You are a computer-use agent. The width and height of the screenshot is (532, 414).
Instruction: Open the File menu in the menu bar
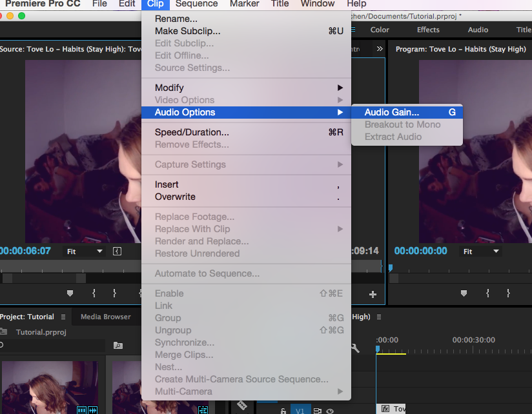99,4
